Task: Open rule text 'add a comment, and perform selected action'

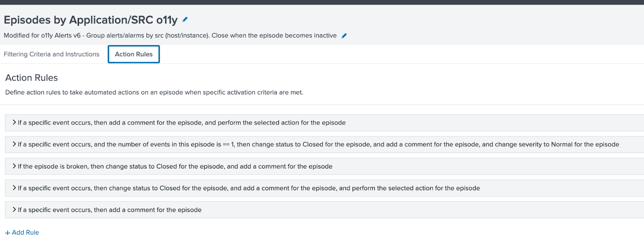Action: pos(182,123)
